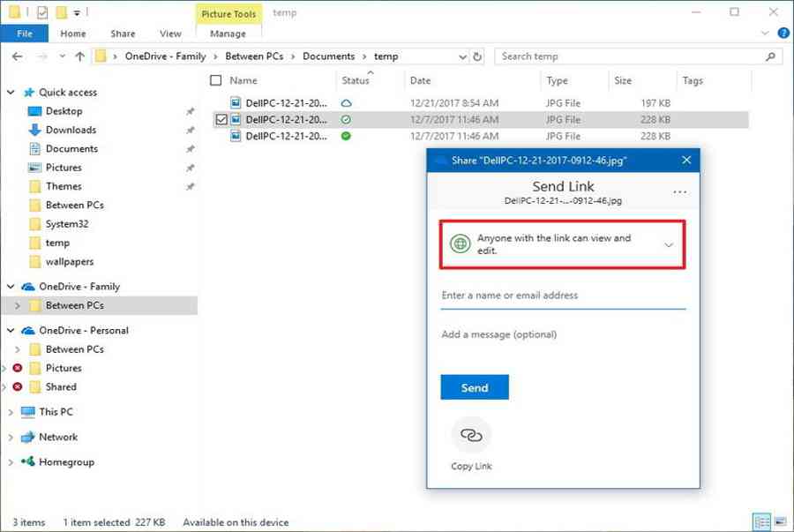The width and height of the screenshot is (794, 532).
Task: Open the File menu button
Action: [25, 34]
